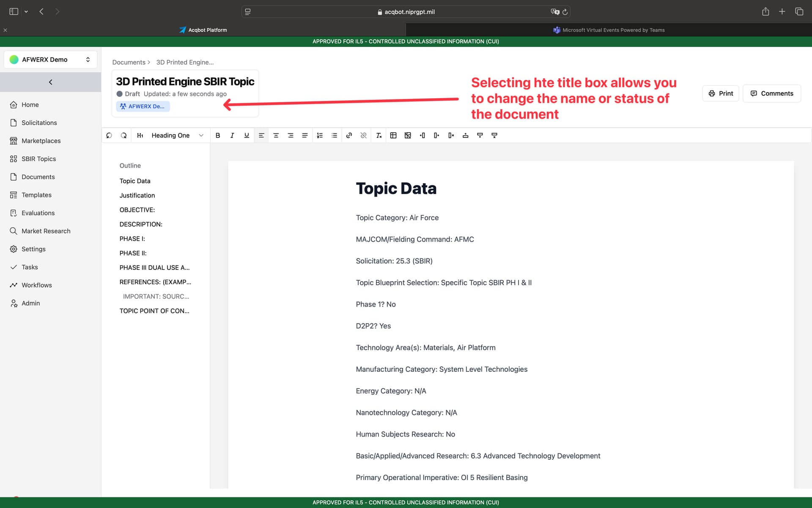This screenshot has width=812, height=508.
Task: Jump to Topic Data in outline
Action: tap(135, 181)
